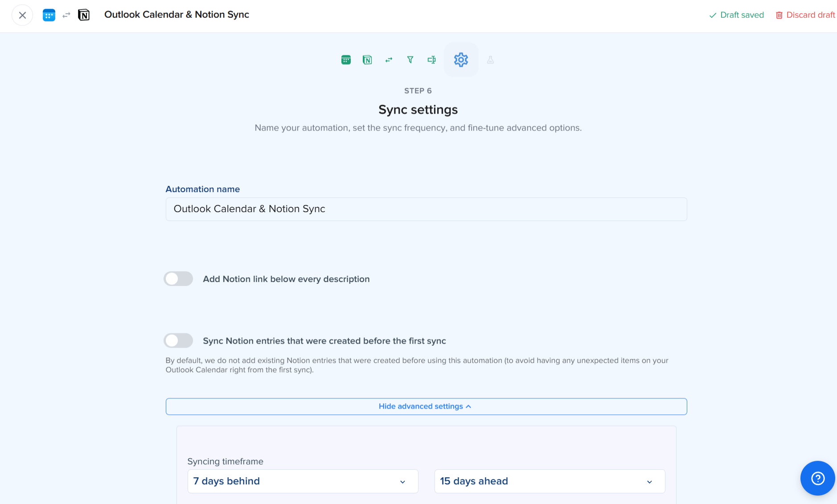
Task: Open the help question mark bubble
Action: [x=818, y=478]
